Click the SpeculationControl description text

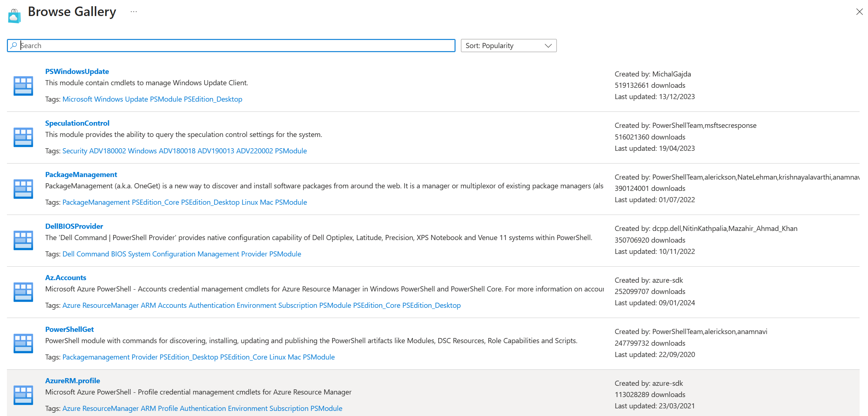[184, 134]
